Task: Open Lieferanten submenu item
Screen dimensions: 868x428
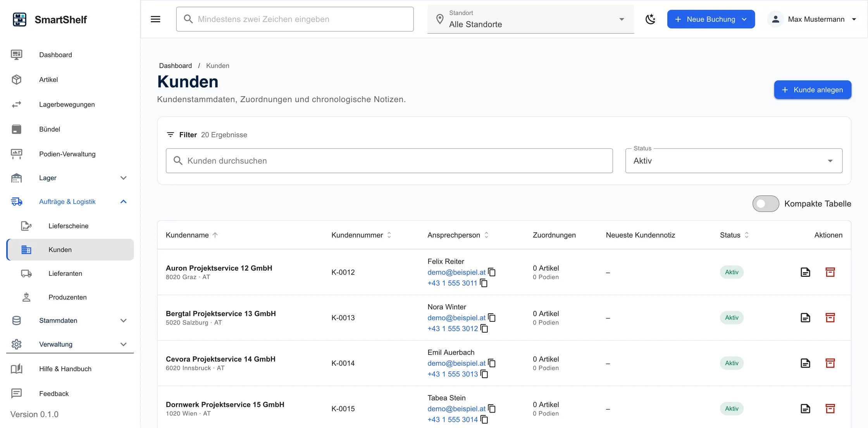Action: (70, 273)
